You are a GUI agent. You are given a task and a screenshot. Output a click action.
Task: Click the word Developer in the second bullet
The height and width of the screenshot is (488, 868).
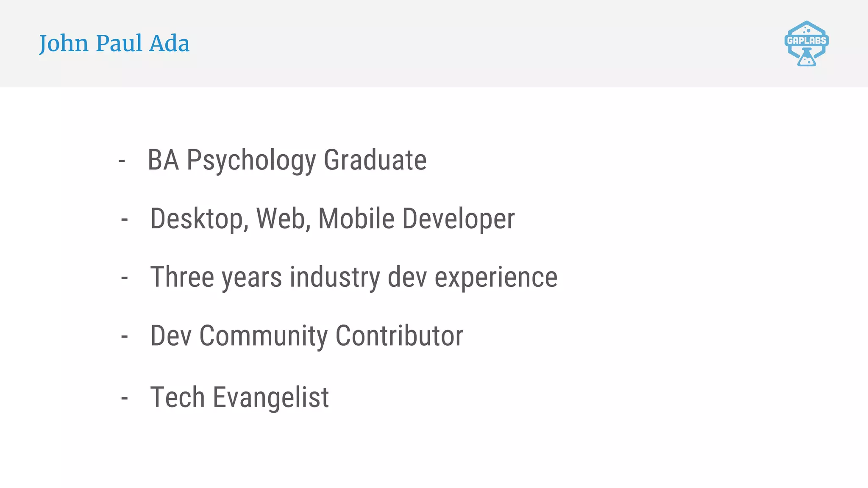coord(458,219)
